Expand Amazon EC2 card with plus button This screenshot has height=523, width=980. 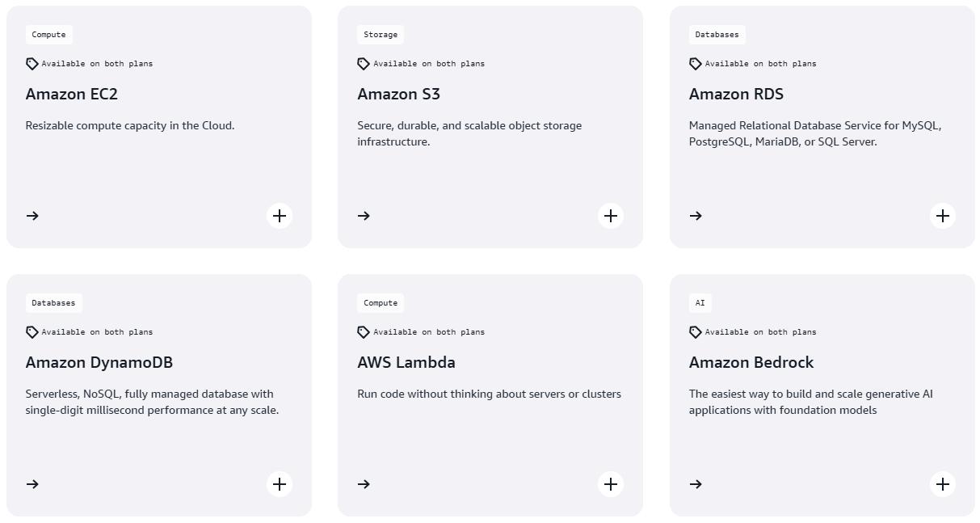pos(280,216)
